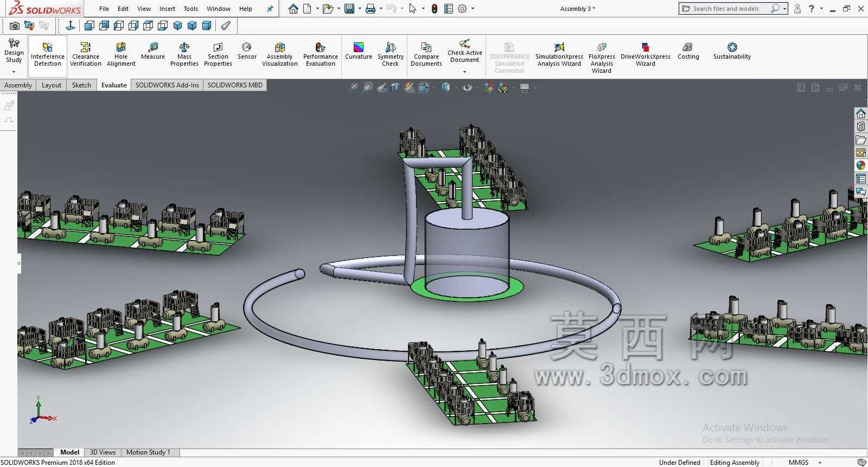Show Curvature display
Viewport: 868px width, 467px height.
(359, 51)
